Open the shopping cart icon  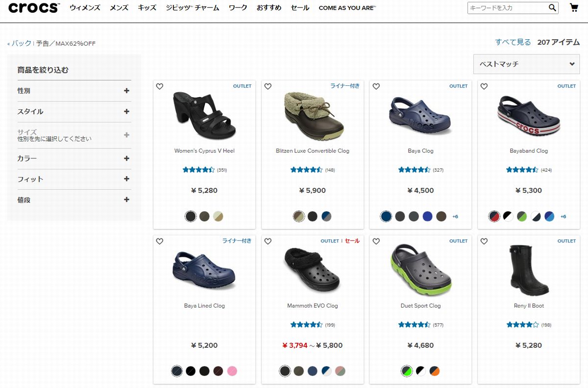(x=574, y=8)
